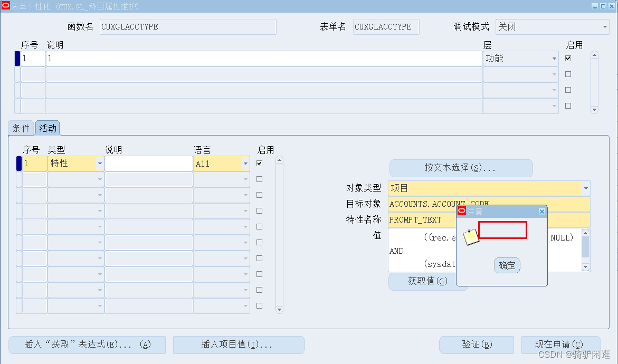
Task: Toggle 启用 checkbox for rule sequence 1
Action: tap(568, 59)
